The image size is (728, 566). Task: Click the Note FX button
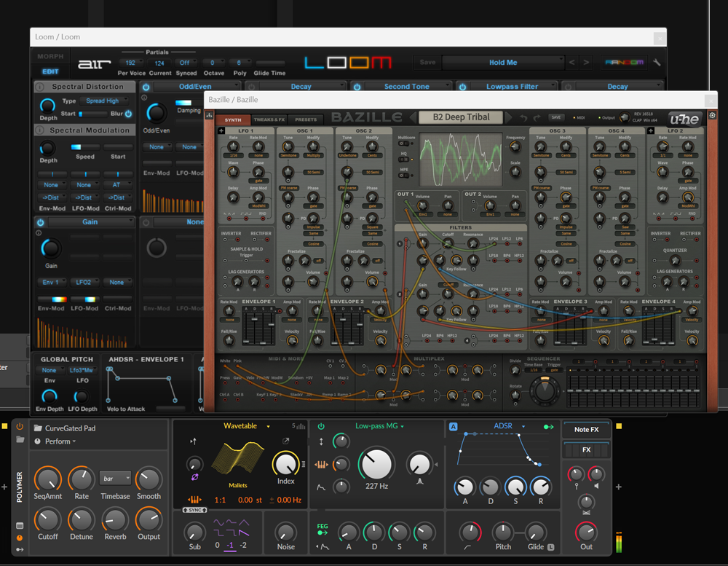coord(586,430)
